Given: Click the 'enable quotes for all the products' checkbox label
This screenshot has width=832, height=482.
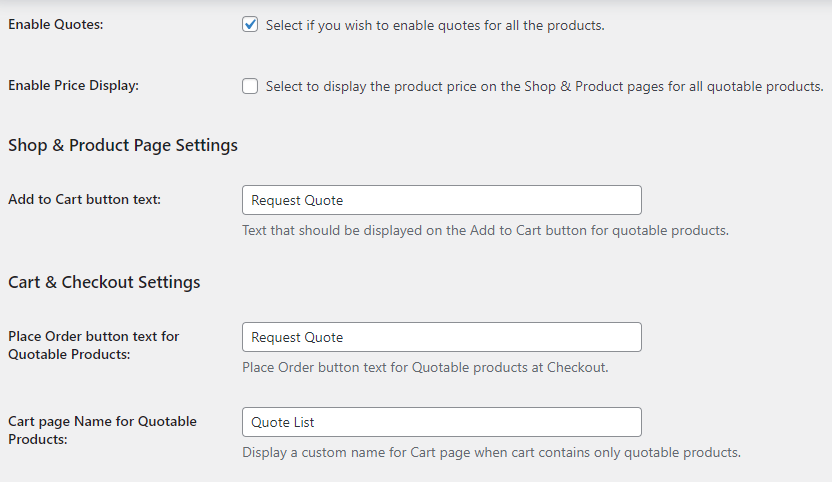Looking at the screenshot, I should [x=435, y=25].
